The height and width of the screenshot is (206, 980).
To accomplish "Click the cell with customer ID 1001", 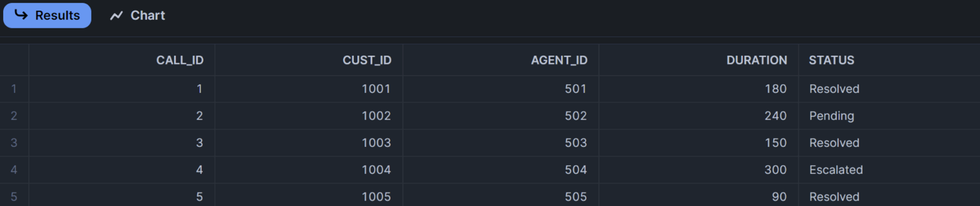I will point(376,89).
